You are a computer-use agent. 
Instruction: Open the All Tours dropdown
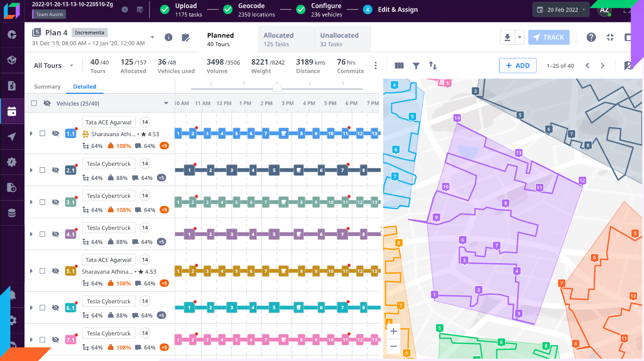coord(53,65)
